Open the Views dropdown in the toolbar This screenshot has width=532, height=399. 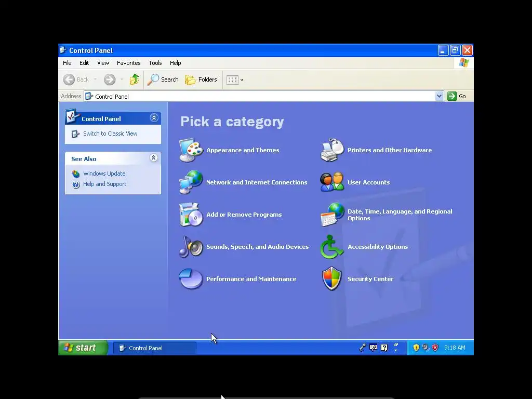[x=235, y=79]
